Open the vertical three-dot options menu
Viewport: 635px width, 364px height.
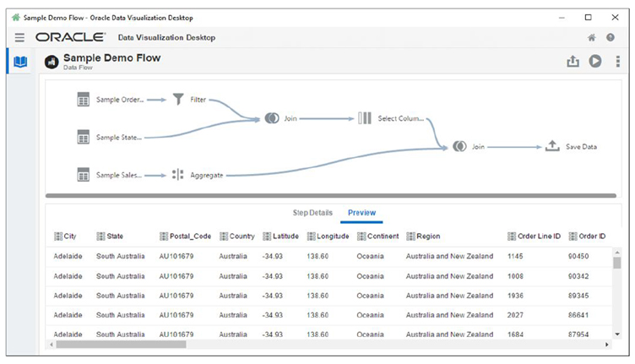click(x=617, y=61)
